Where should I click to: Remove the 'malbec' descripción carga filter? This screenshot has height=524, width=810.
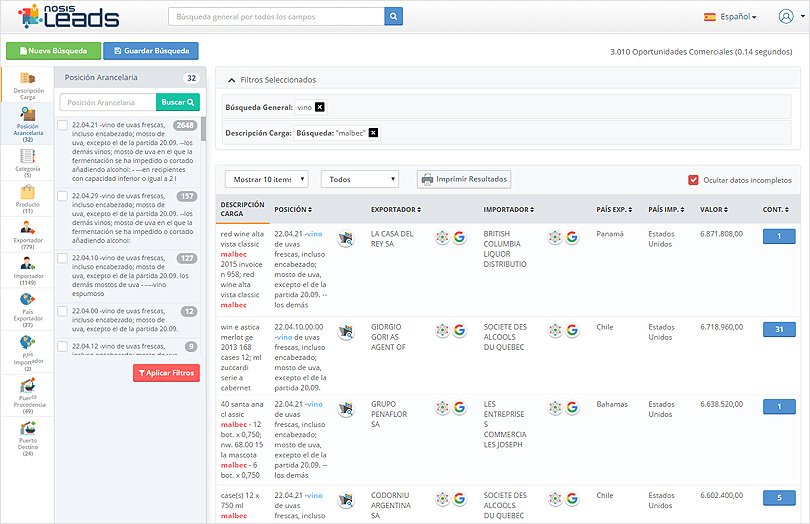pyautogui.click(x=373, y=133)
